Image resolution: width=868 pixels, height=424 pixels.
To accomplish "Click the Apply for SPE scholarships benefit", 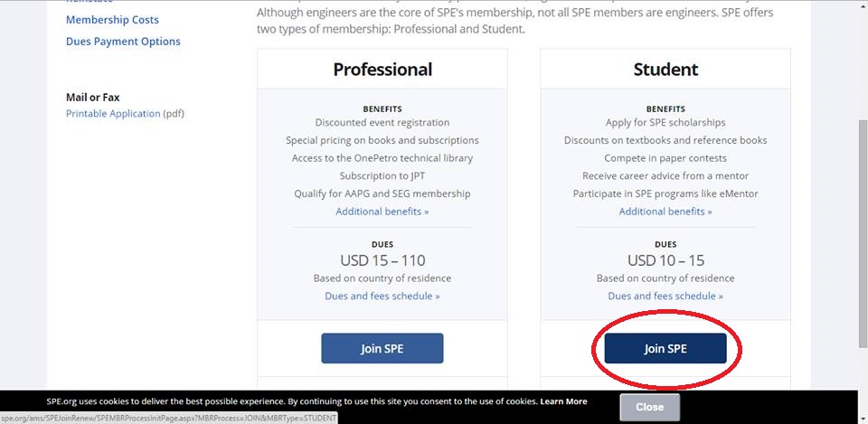I will point(665,123).
